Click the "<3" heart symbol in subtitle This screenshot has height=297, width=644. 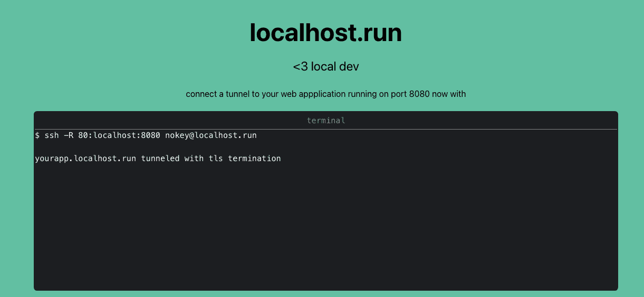300,67
